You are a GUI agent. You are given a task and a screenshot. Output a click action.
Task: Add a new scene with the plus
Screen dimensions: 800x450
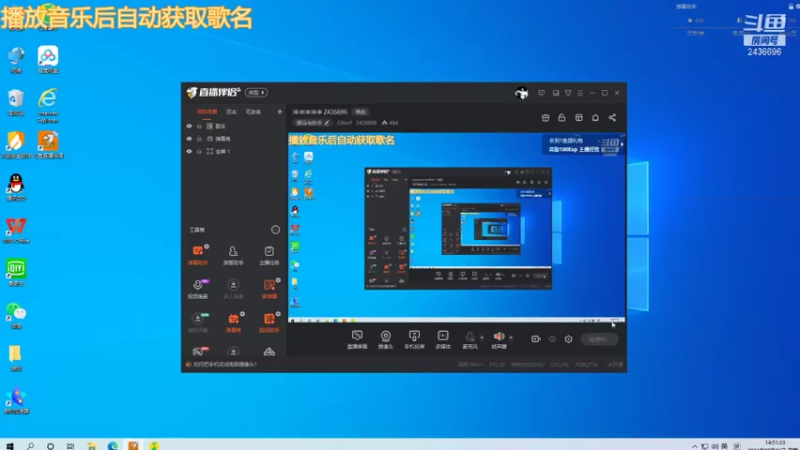[x=279, y=112]
